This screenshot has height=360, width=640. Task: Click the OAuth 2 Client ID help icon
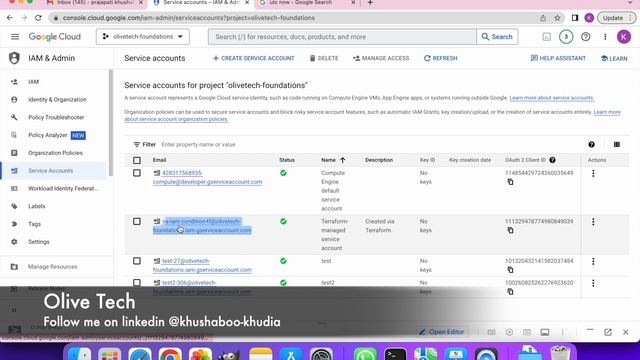point(552,160)
